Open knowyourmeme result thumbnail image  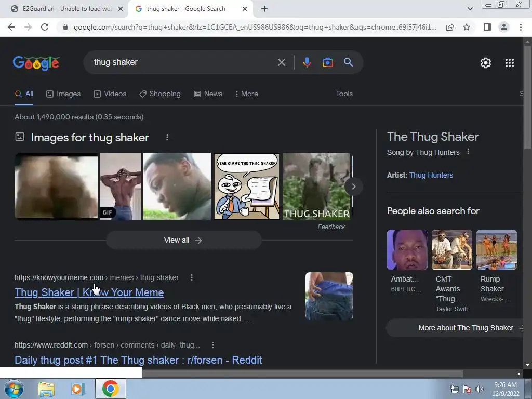point(329,296)
